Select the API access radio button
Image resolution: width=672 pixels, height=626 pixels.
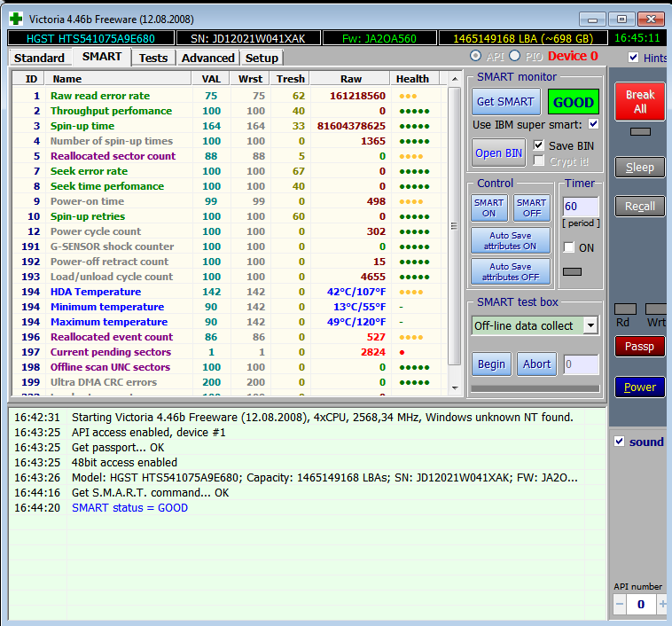[475, 56]
